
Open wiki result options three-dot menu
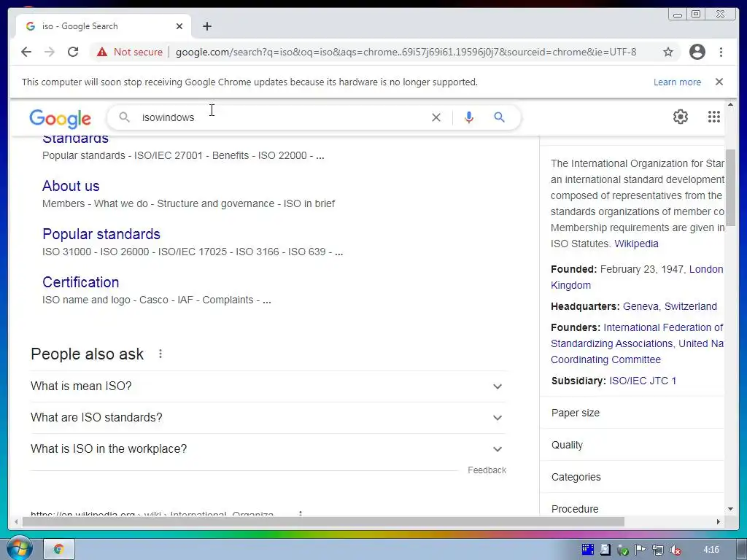[300, 513]
